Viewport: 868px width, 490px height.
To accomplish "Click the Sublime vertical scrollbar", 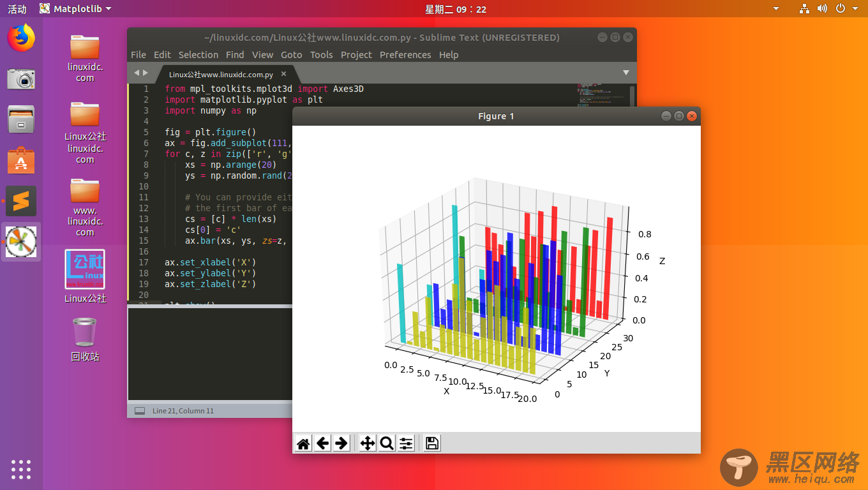I will (x=632, y=96).
